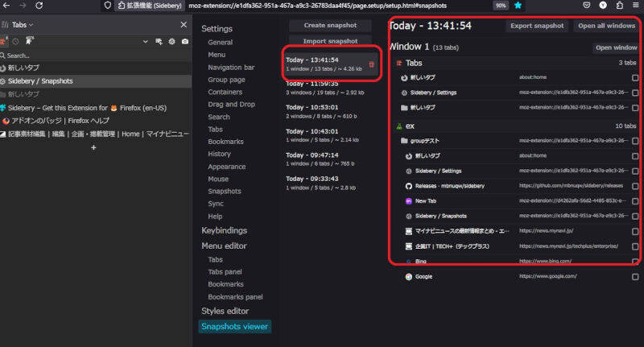The image size is (644, 347).
Task: Open General settings section
Action: click(220, 43)
